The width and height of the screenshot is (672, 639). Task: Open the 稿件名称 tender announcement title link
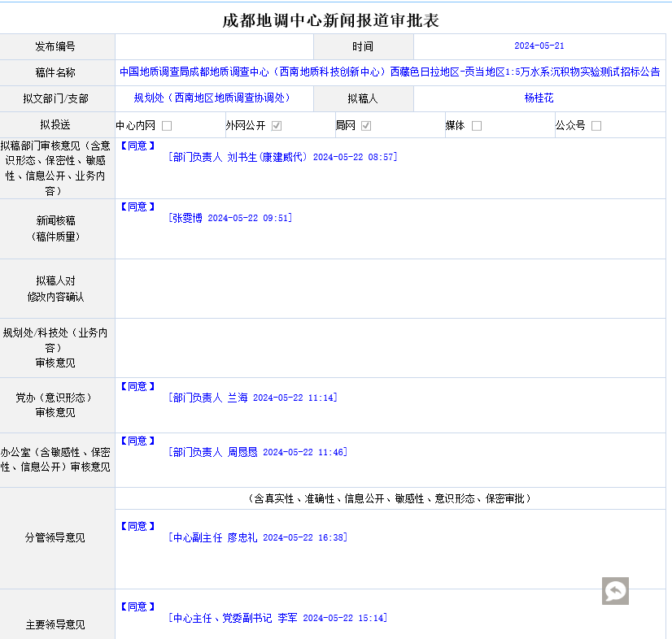pos(389,72)
